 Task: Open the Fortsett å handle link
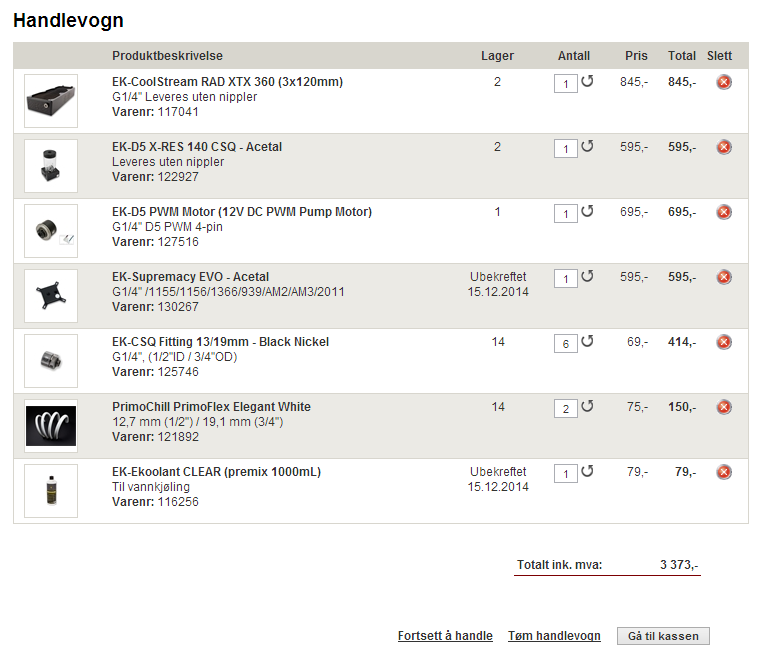click(x=445, y=636)
